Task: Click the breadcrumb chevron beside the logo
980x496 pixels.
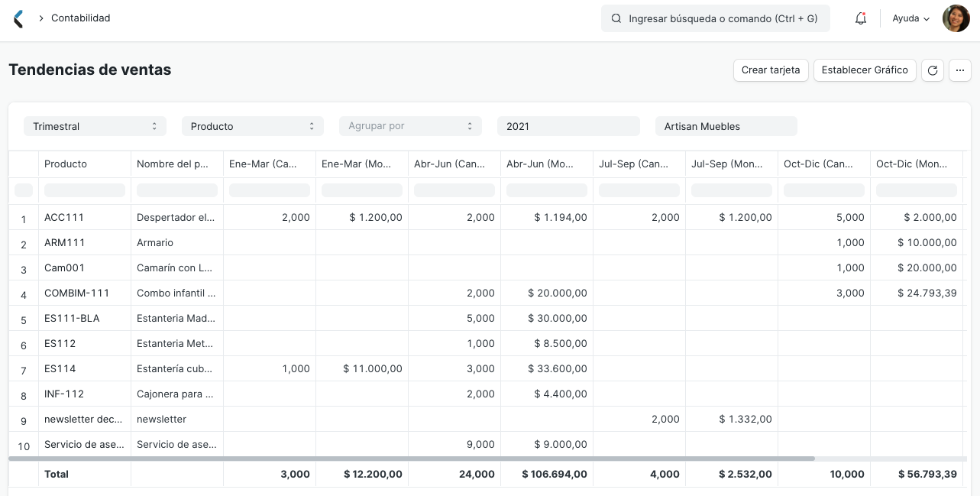Action: (x=43, y=18)
